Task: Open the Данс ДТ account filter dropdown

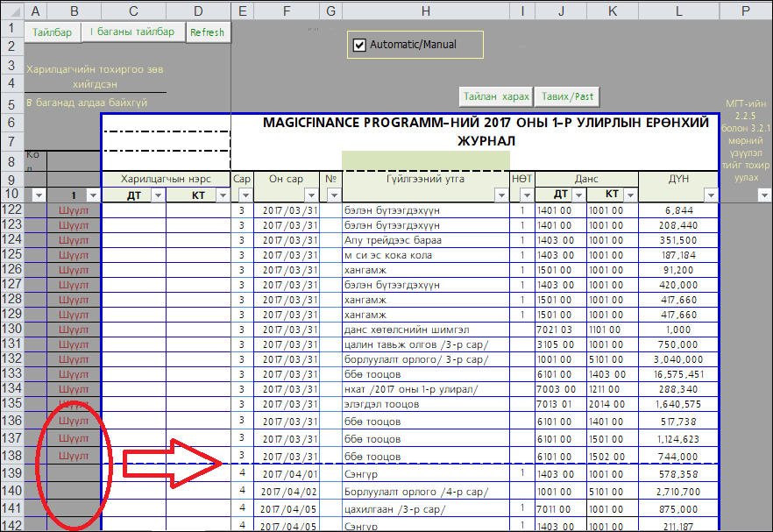Action: pos(578,195)
